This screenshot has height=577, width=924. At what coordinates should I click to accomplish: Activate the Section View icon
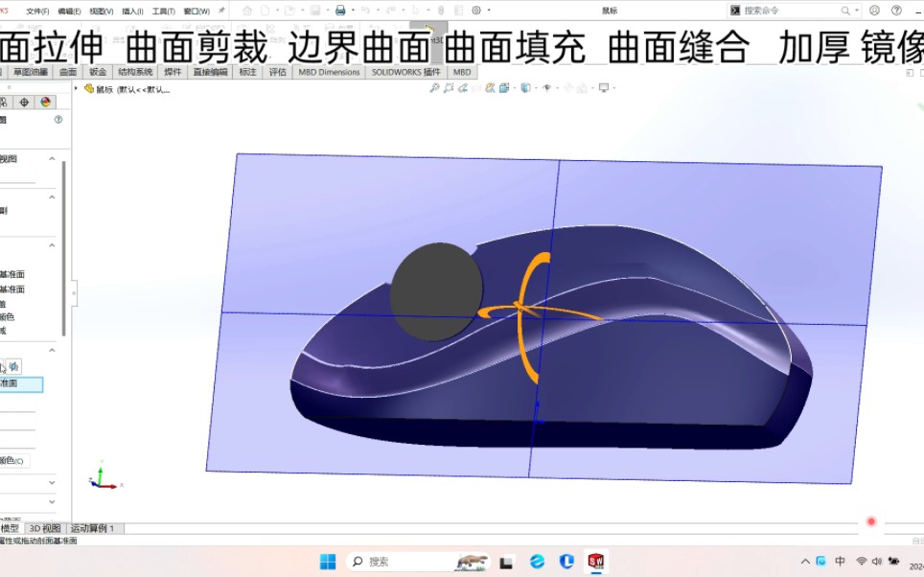490,87
